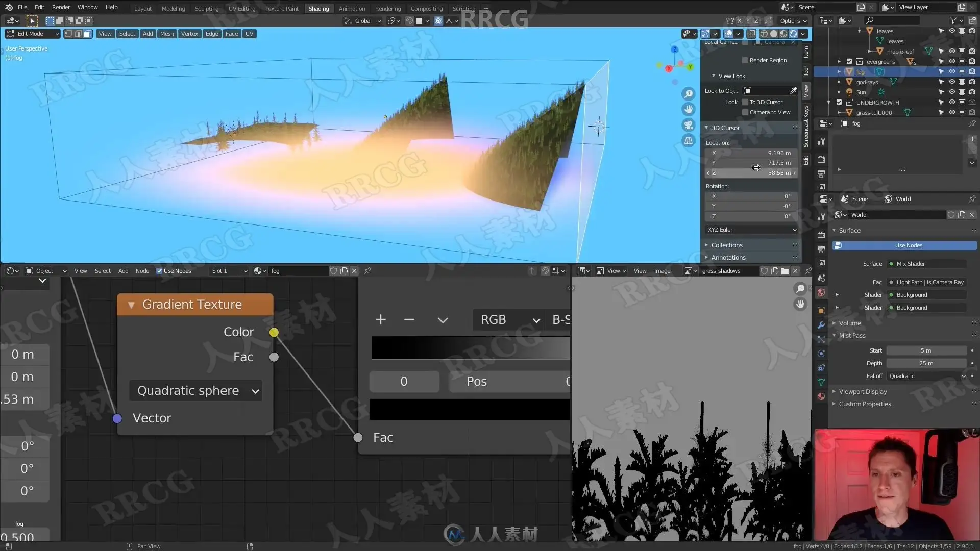Click the pan hand icon in 3D viewport
The height and width of the screenshot is (551, 980).
pyautogui.click(x=689, y=109)
